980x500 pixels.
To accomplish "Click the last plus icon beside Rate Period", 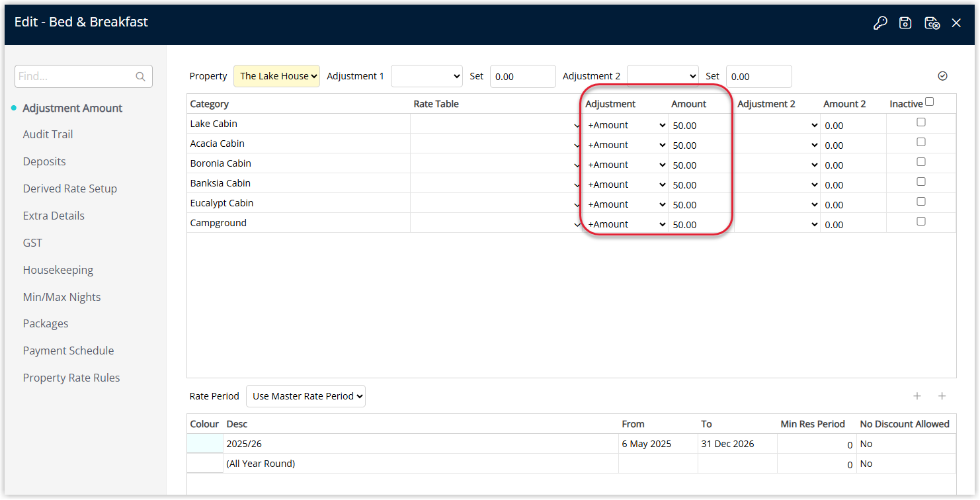I will [942, 396].
